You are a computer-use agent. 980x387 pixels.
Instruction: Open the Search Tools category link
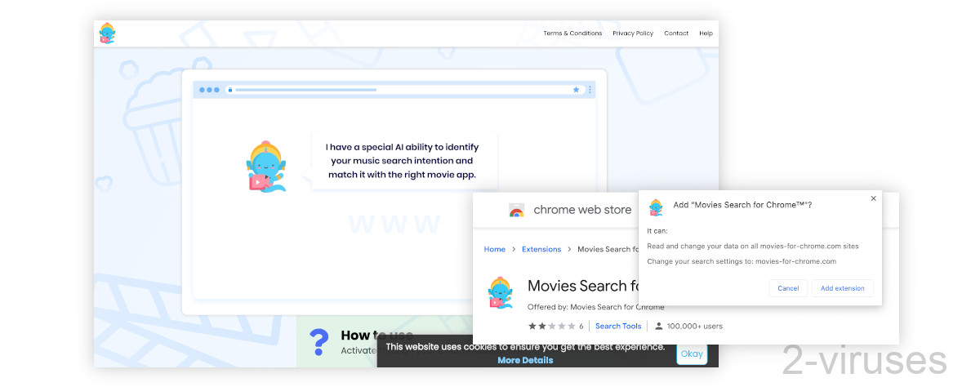click(618, 326)
